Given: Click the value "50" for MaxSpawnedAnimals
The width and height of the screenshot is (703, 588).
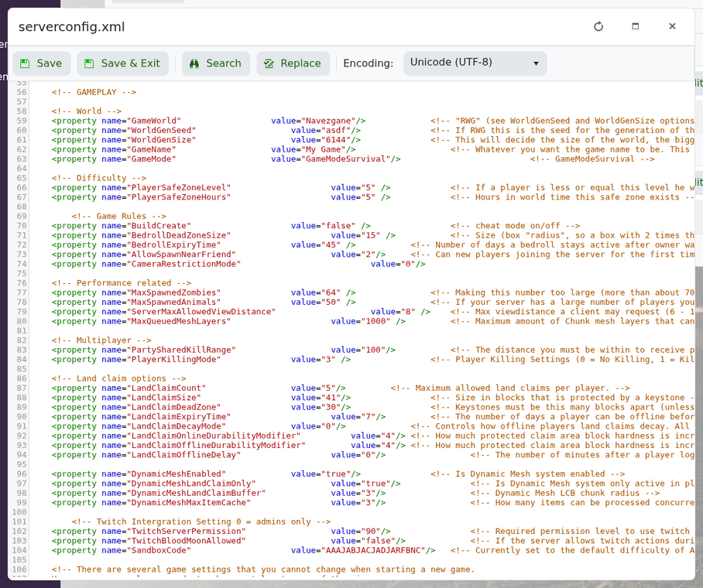Looking at the screenshot, I should click(x=331, y=302).
